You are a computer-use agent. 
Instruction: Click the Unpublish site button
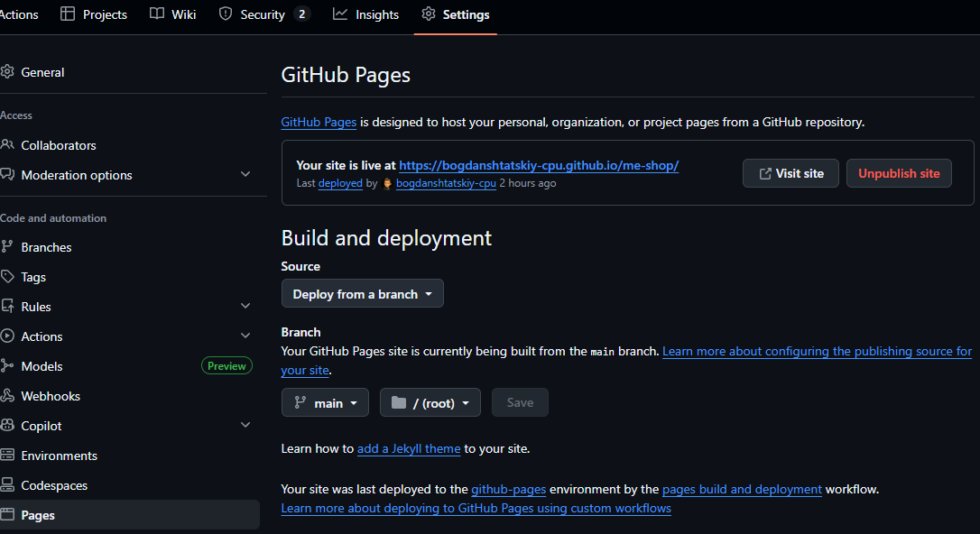[x=899, y=173]
